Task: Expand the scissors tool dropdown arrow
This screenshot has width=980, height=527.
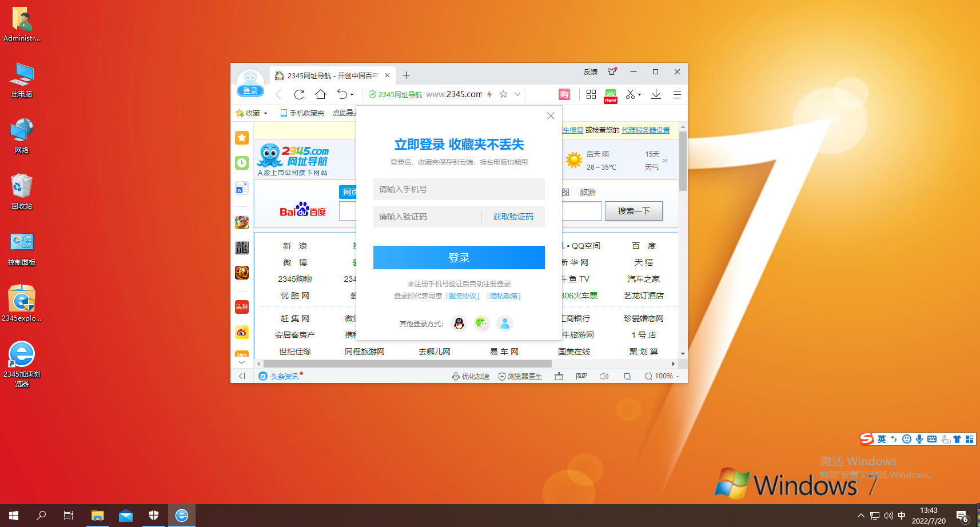Action: (x=640, y=95)
